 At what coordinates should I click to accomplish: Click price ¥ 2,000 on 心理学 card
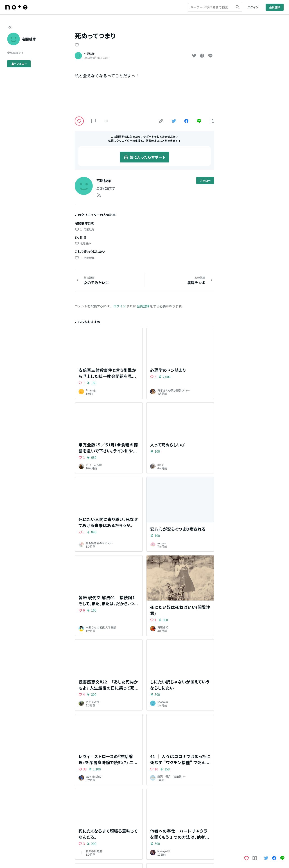click(165, 377)
